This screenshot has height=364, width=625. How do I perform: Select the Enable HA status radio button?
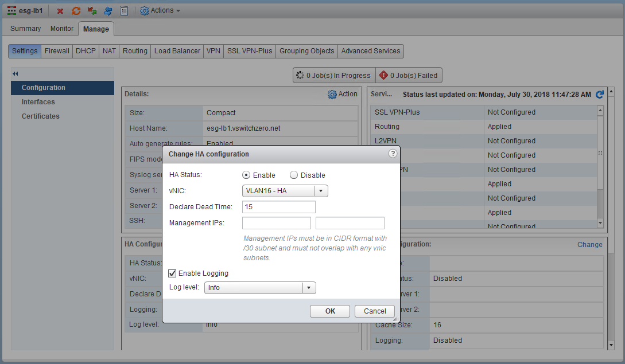tap(246, 175)
